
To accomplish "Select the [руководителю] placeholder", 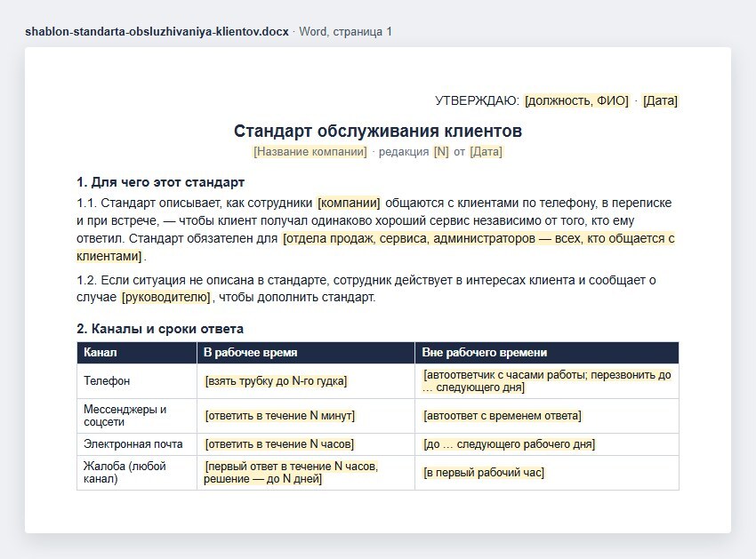I will pos(166,298).
